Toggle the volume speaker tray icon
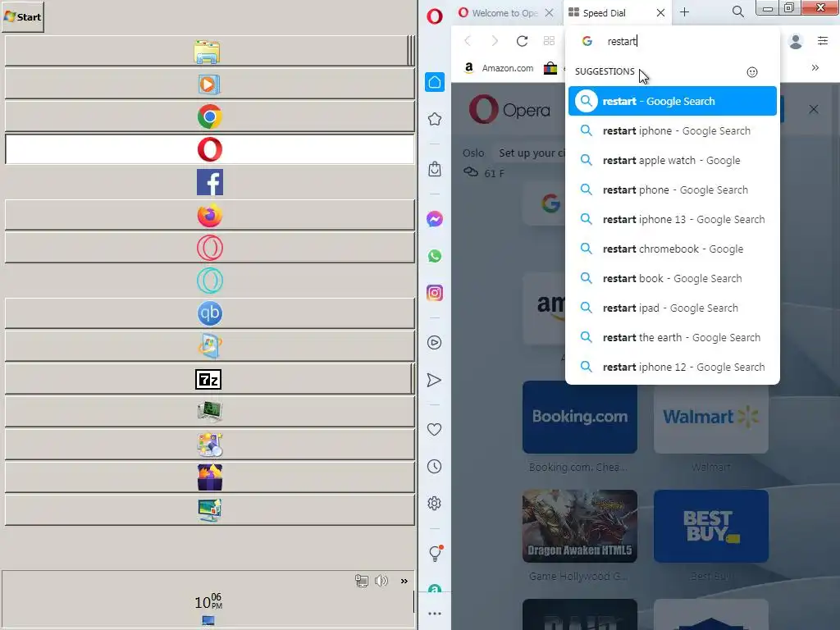 381,581
